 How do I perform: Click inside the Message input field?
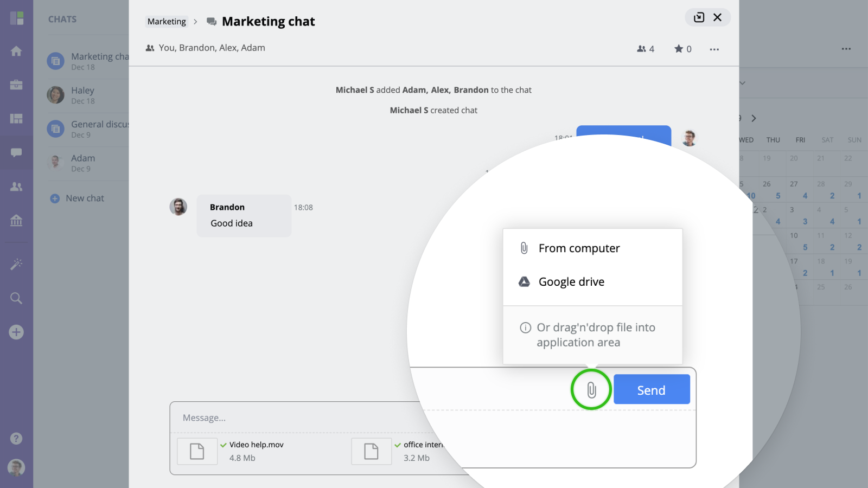pos(296,418)
